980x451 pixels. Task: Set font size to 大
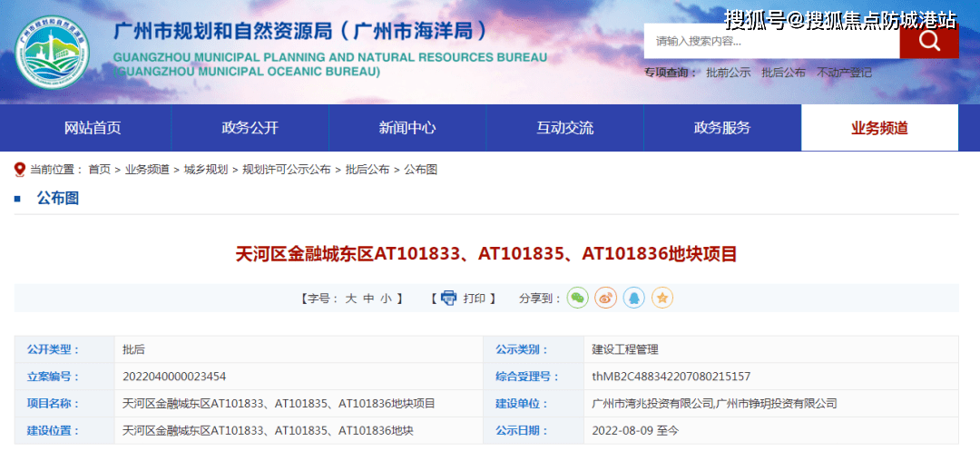point(350,299)
